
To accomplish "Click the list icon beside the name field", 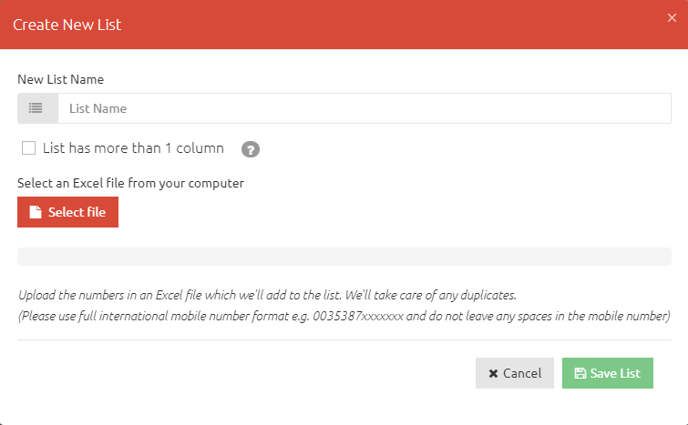I will coord(37,108).
